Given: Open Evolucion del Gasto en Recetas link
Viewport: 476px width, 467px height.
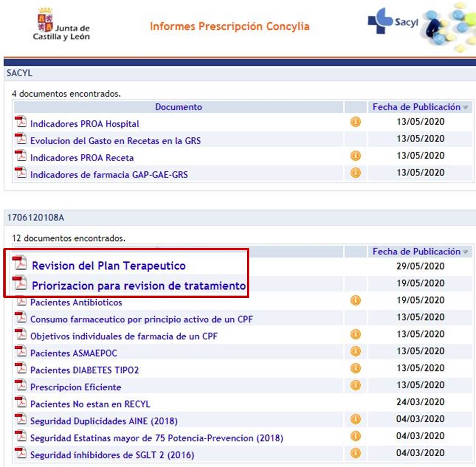Looking at the screenshot, I should tap(115, 141).
